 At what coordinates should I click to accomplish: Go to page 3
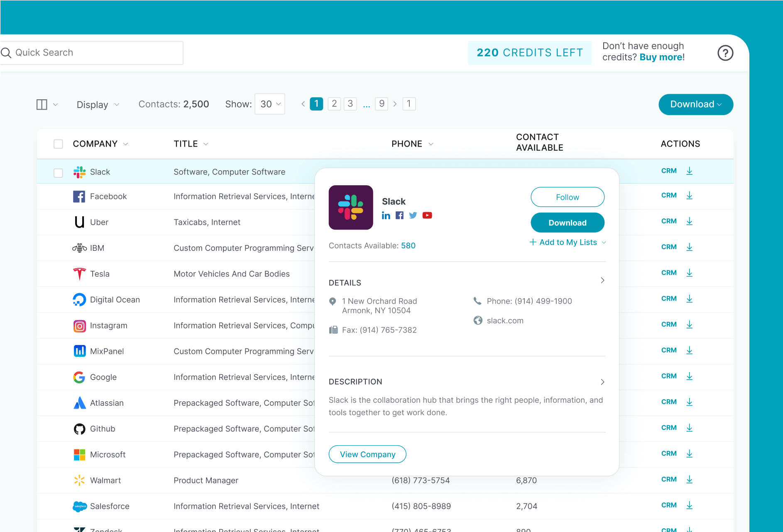tap(350, 104)
